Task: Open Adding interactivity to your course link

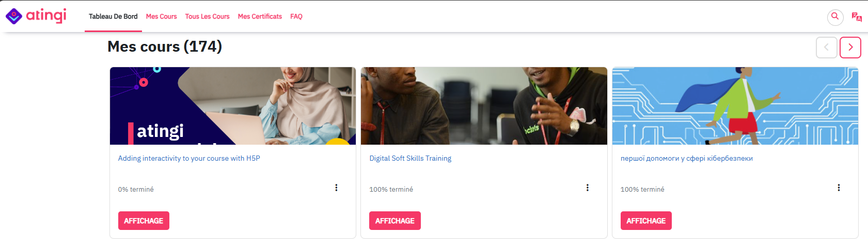Action: pos(189,158)
